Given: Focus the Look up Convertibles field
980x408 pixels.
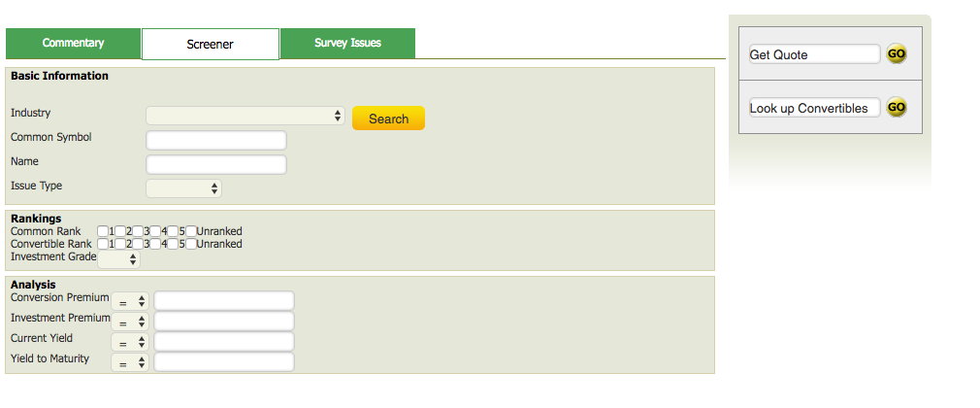Looking at the screenshot, I should click(x=814, y=108).
